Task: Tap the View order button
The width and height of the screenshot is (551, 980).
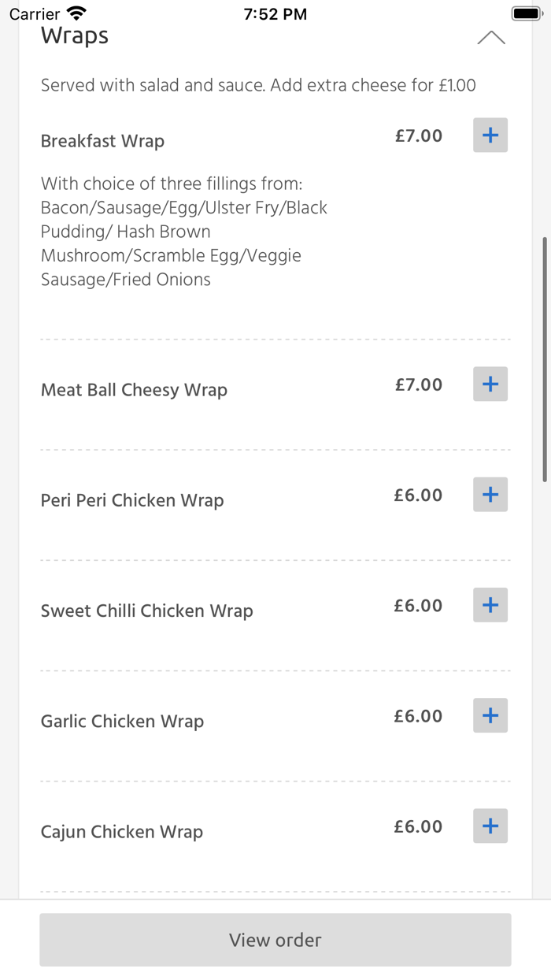Action: [275, 940]
